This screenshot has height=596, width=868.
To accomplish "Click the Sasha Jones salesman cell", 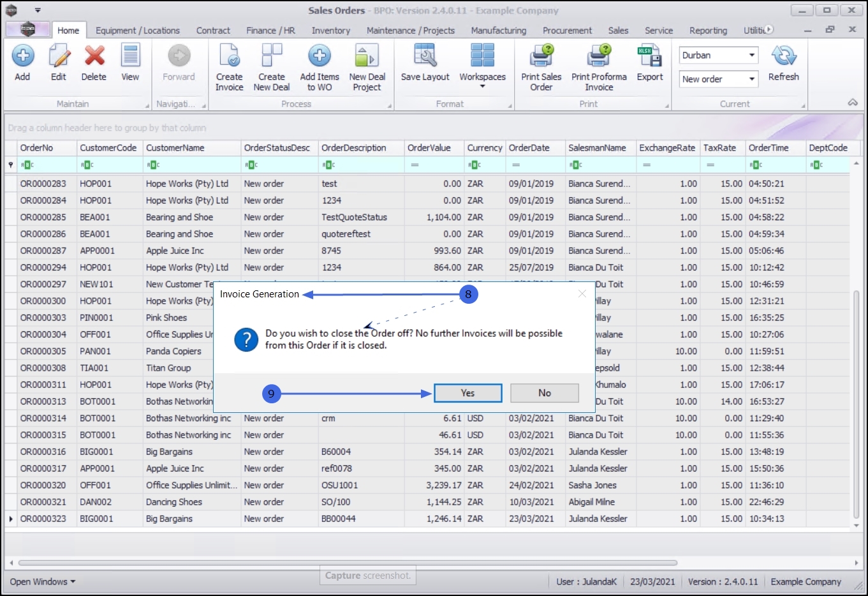I will click(601, 486).
